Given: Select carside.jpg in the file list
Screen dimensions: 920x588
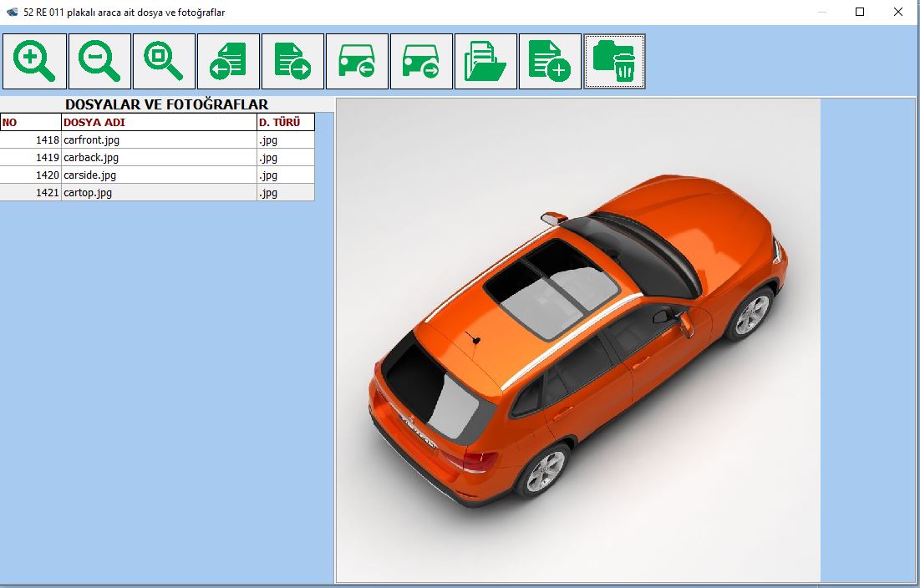Looking at the screenshot, I should 159,175.
